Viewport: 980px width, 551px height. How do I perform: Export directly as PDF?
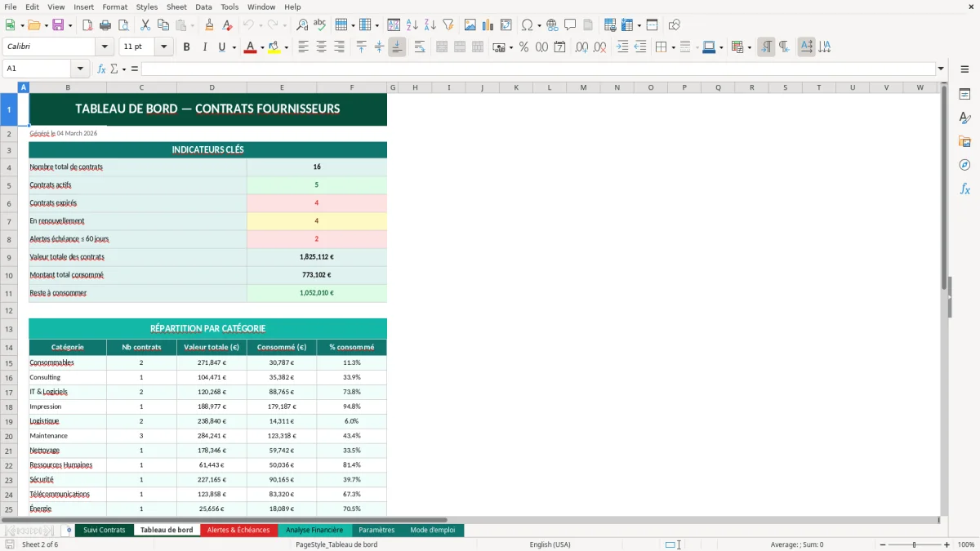coord(87,25)
